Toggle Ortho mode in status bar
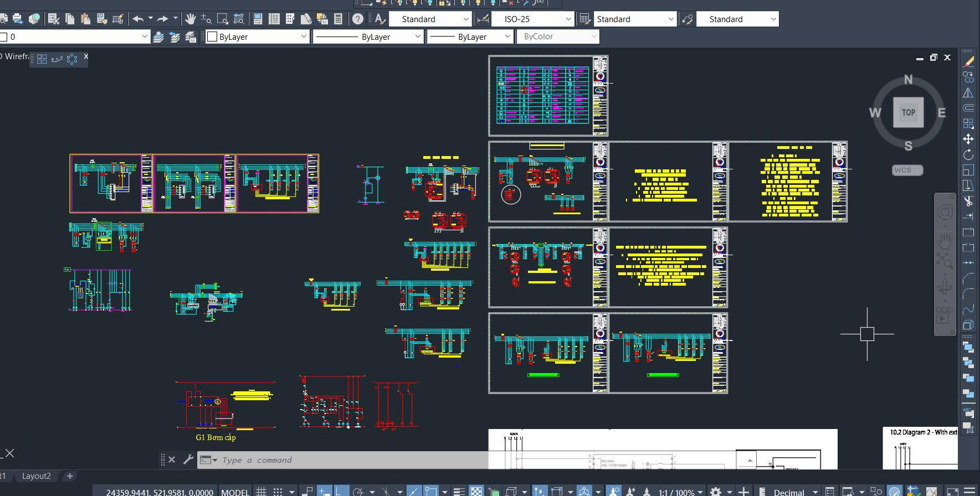 (x=340, y=492)
